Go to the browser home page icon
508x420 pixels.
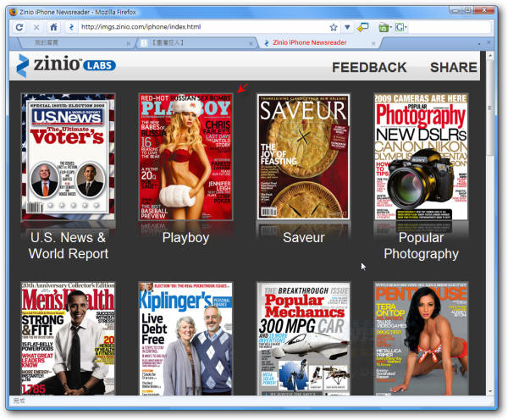54,27
